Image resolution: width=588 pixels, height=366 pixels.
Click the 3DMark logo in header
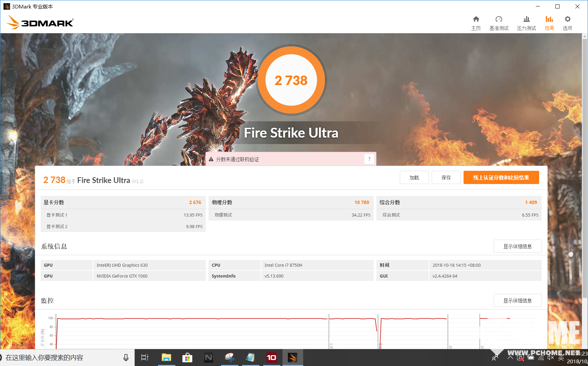click(x=40, y=22)
